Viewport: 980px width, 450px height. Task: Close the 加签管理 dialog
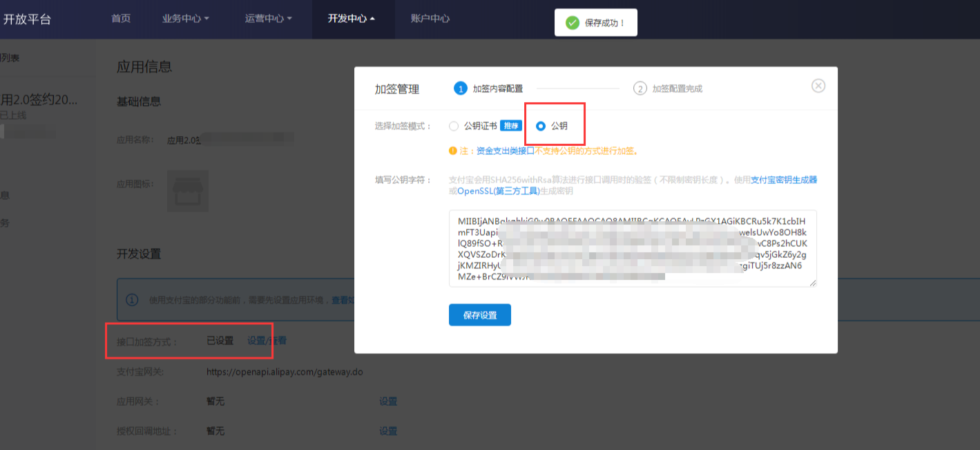818,86
